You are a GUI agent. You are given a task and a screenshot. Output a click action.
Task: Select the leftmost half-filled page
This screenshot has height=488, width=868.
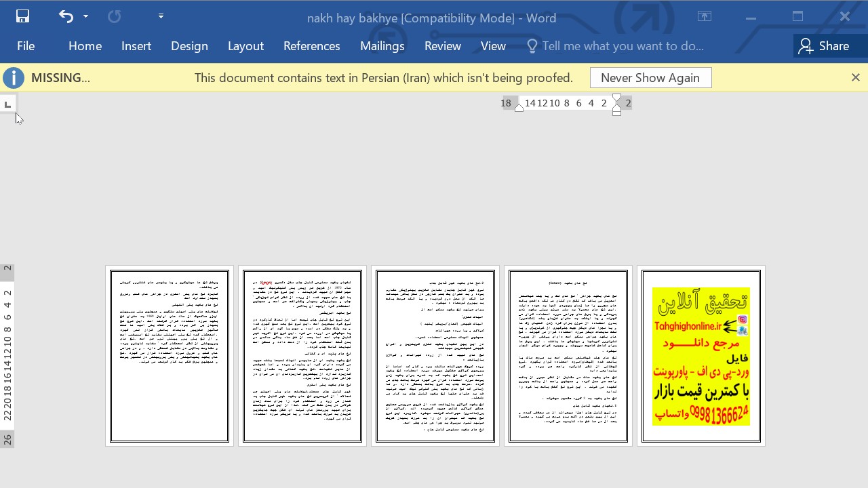tap(170, 356)
